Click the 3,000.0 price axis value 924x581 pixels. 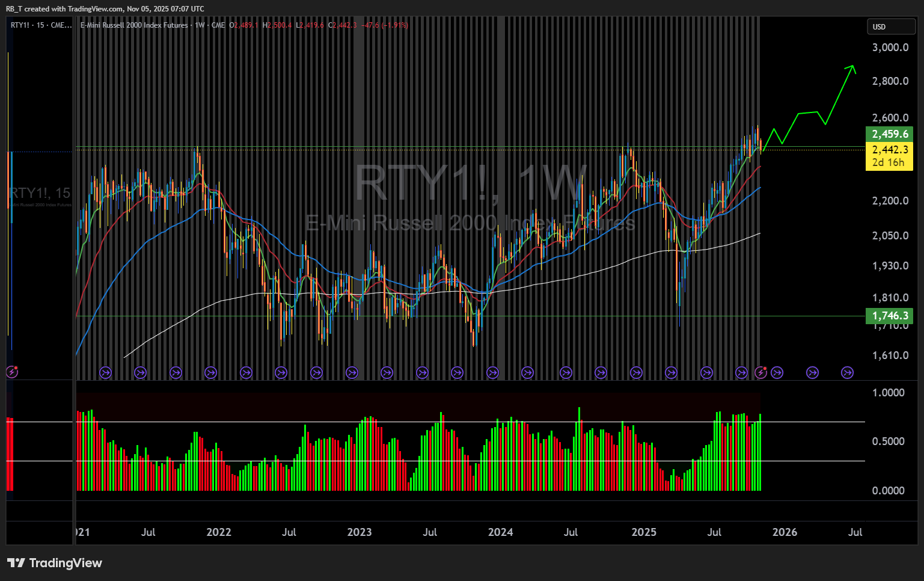pyautogui.click(x=890, y=48)
